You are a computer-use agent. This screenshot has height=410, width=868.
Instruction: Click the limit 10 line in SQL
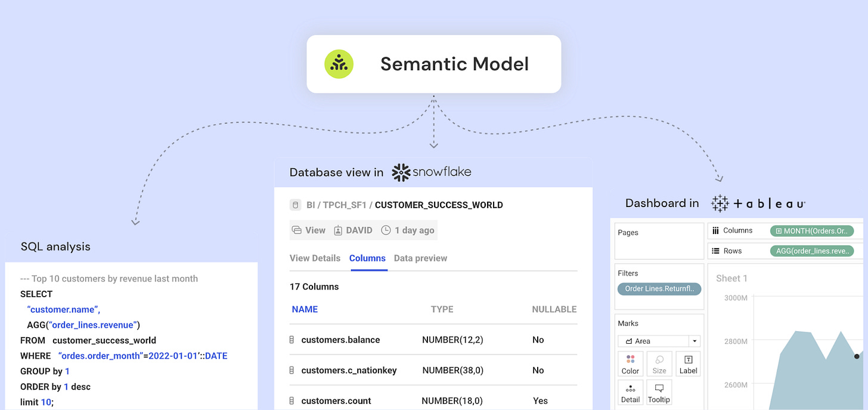point(37,402)
